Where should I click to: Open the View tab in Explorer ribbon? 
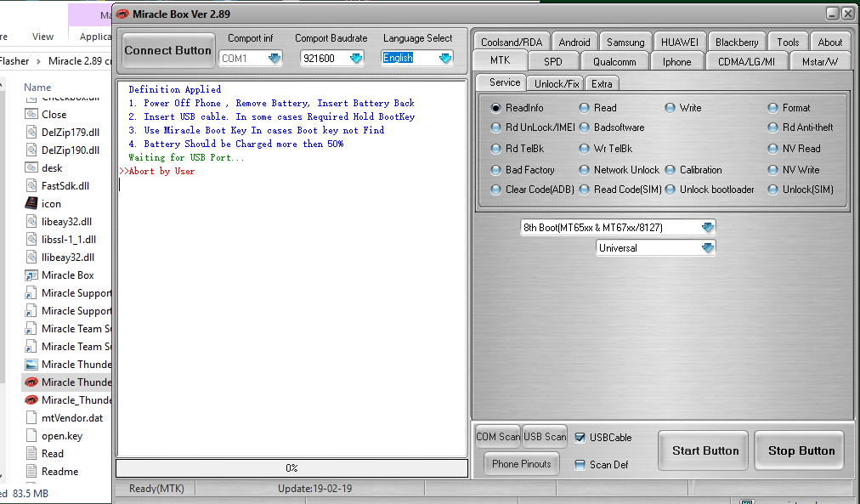[42, 37]
